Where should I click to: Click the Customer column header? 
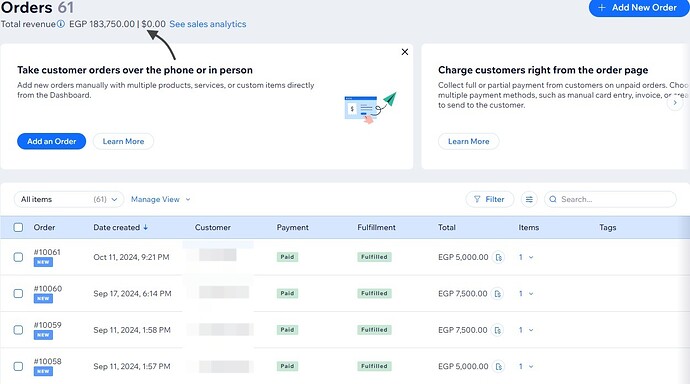coord(213,227)
